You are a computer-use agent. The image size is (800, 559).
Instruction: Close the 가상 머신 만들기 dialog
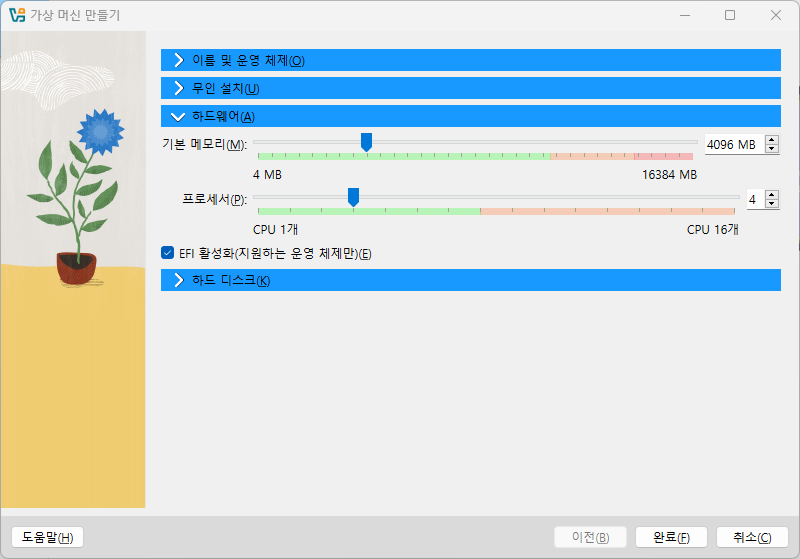tap(776, 15)
